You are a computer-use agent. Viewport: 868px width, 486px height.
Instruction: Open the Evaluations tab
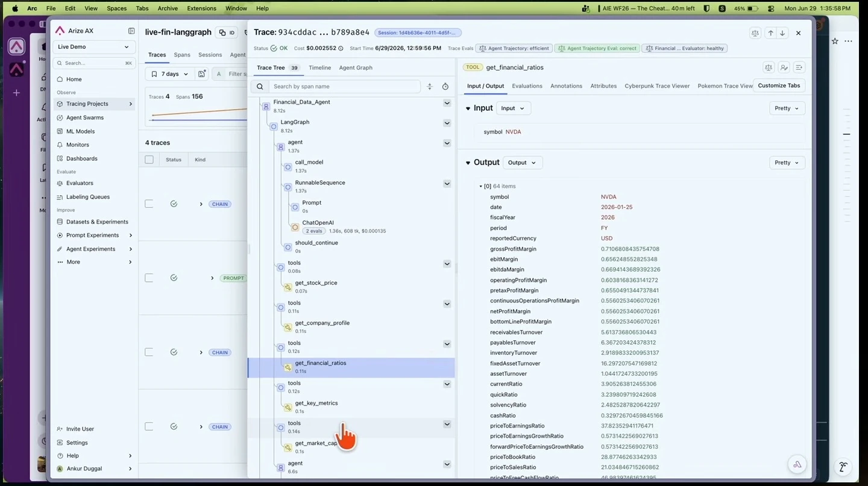[x=527, y=86]
